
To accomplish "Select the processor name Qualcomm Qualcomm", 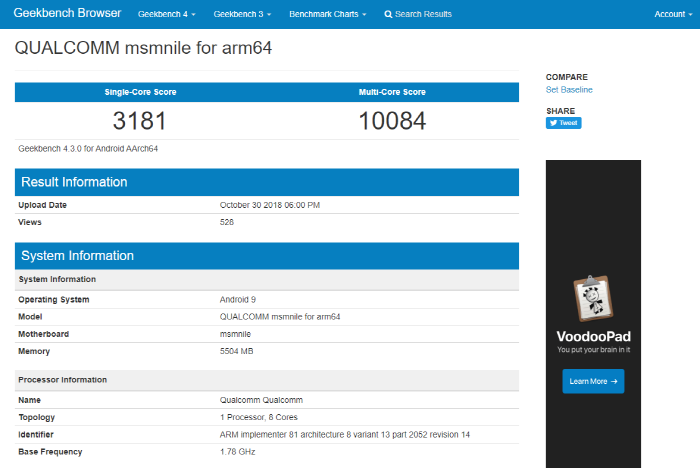I will coord(261,400).
